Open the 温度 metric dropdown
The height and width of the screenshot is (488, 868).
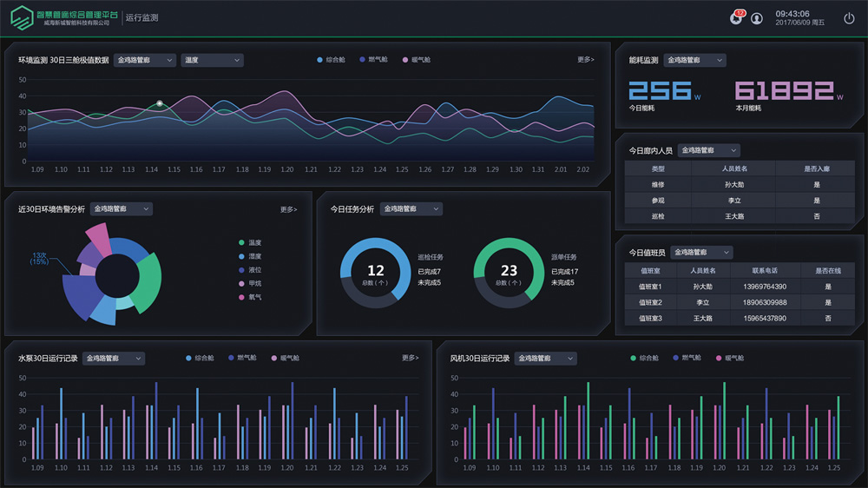point(212,60)
